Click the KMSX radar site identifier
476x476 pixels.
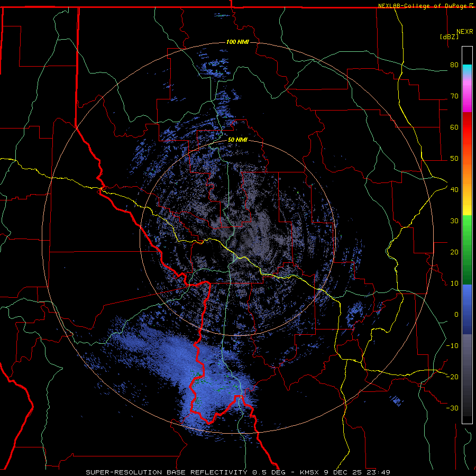tap(310, 472)
